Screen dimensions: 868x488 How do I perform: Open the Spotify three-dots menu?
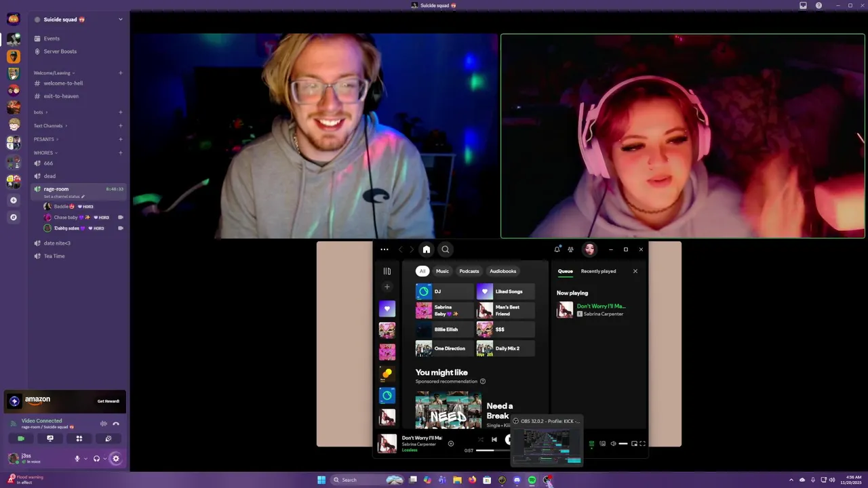tap(384, 249)
